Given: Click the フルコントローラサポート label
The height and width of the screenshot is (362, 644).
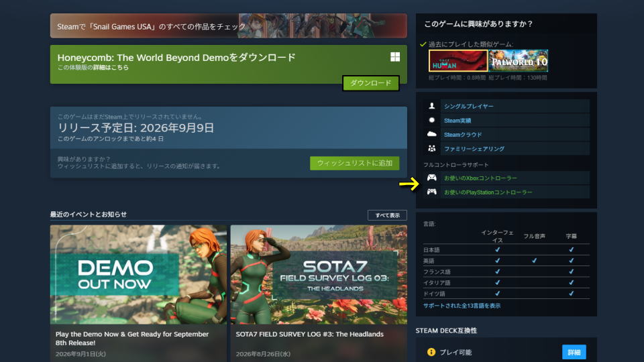Looking at the screenshot, I should pyautogui.click(x=456, y=165).
